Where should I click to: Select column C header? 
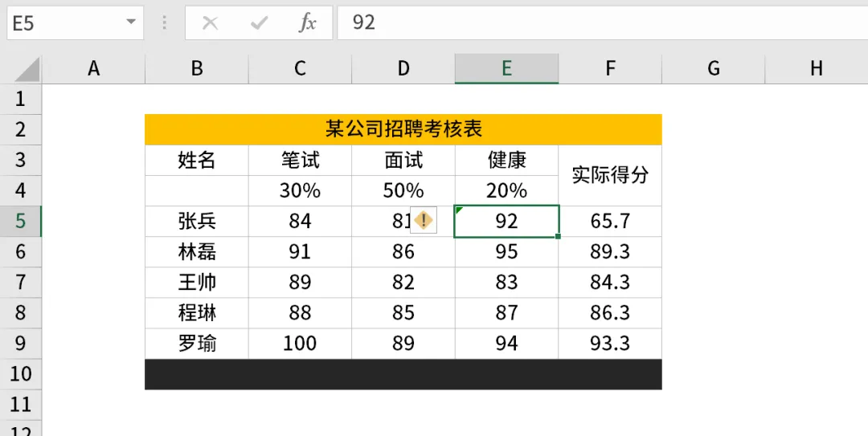pos(300,68)
